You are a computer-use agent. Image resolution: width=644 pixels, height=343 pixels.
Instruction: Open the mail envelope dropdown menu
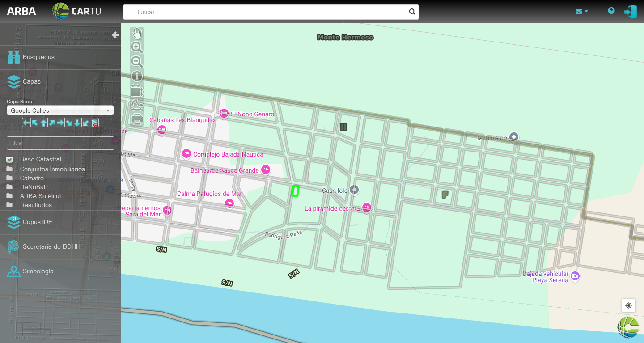[581, 11]
